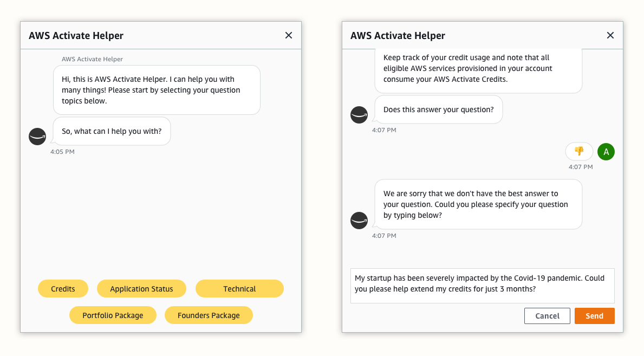The width and height of the screenshot is (644, 356).
Task: Select the Application Status topic chip
Action: coord(141,288)
